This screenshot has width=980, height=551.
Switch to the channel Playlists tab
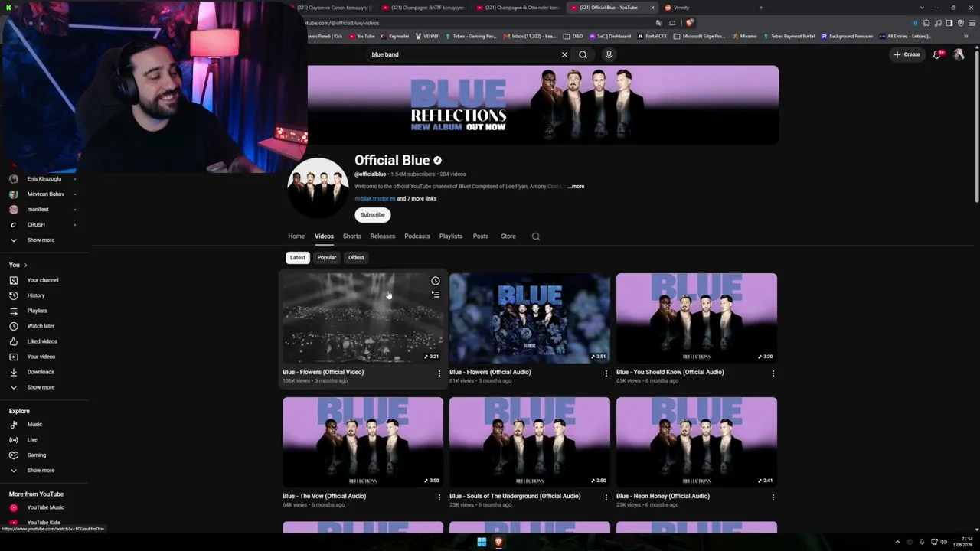pos(451,236)
